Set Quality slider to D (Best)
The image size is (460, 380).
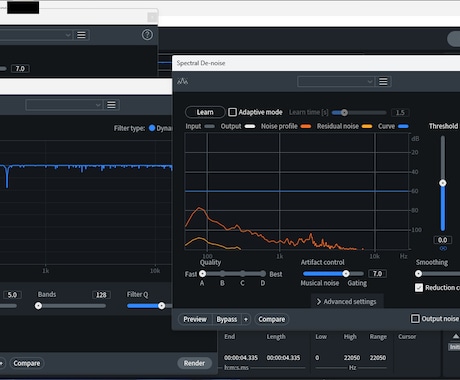263,274
